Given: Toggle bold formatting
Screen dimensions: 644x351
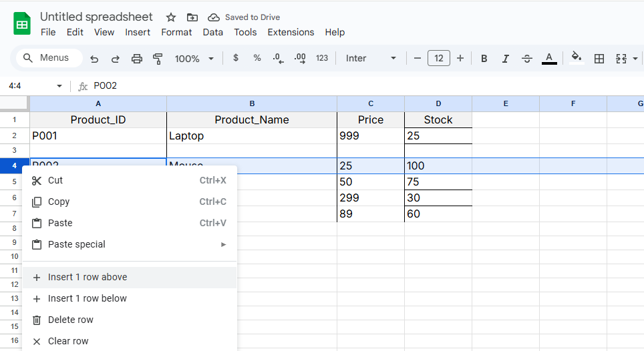Looking at the screenshot, I should pyautogui.click(x=484, y=59).
